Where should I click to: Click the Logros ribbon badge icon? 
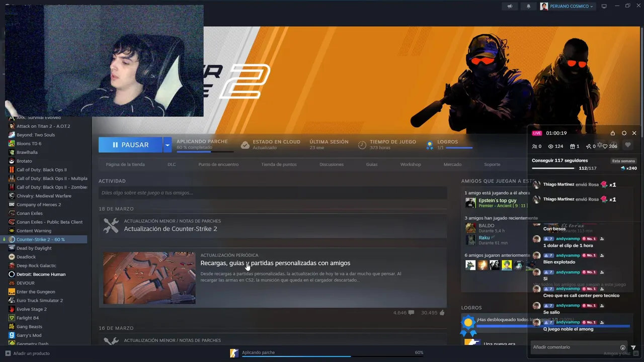point(430,145)
